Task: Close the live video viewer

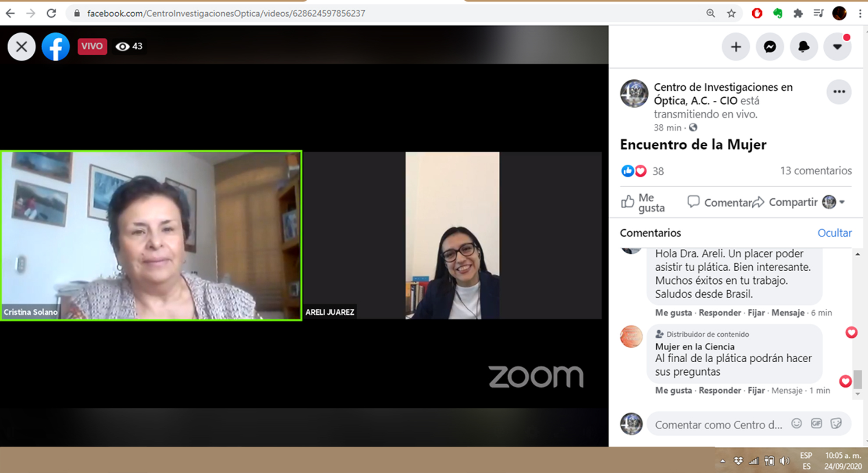Action: (x=21, y=46)
